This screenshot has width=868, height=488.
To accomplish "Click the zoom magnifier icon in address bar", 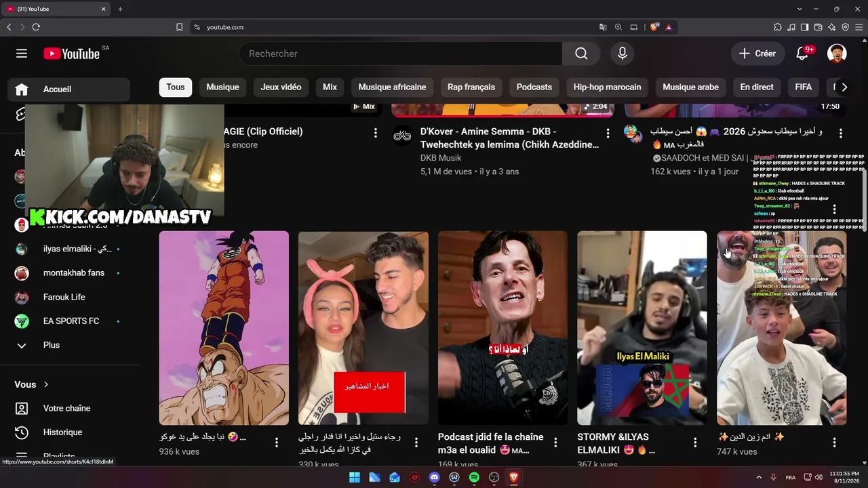I will [x=618, y=27].
